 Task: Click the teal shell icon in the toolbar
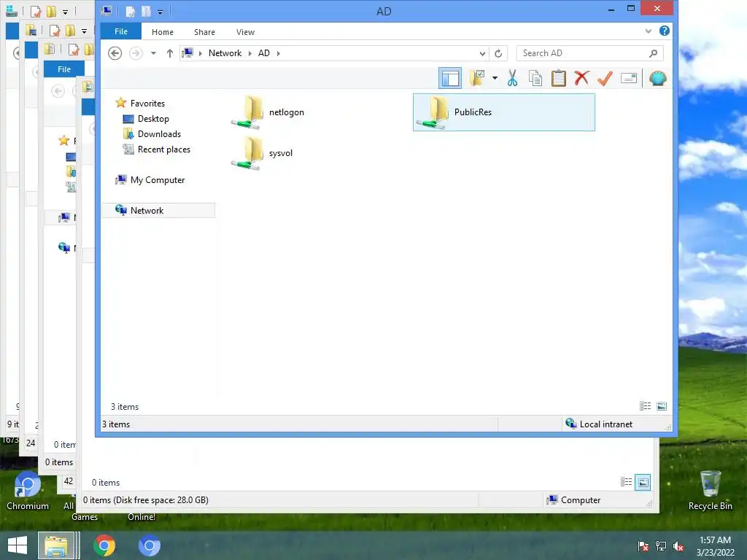pyautogui.click(x=657, y=78)
